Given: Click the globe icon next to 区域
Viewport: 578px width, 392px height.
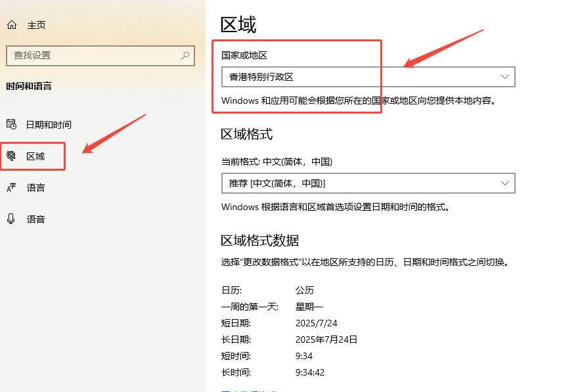Looking at the screenshot, I should tap(11, 156).
